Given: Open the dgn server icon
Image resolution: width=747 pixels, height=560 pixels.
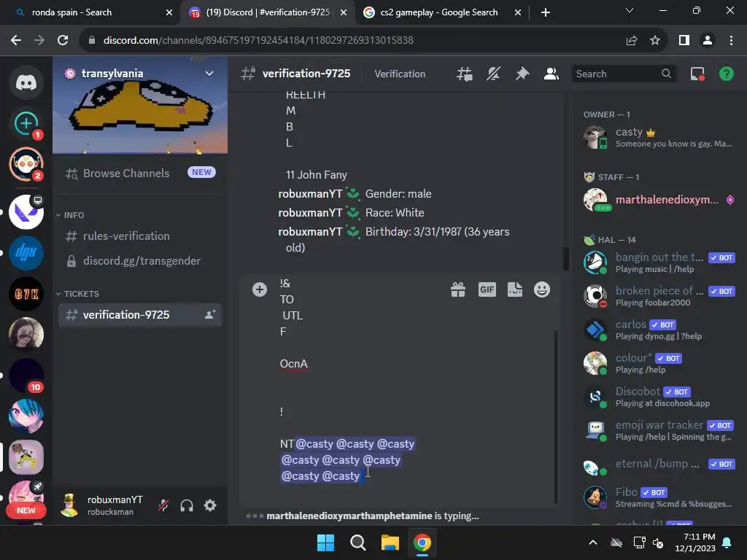Looking at the screenshot, I should click(26, 253).
